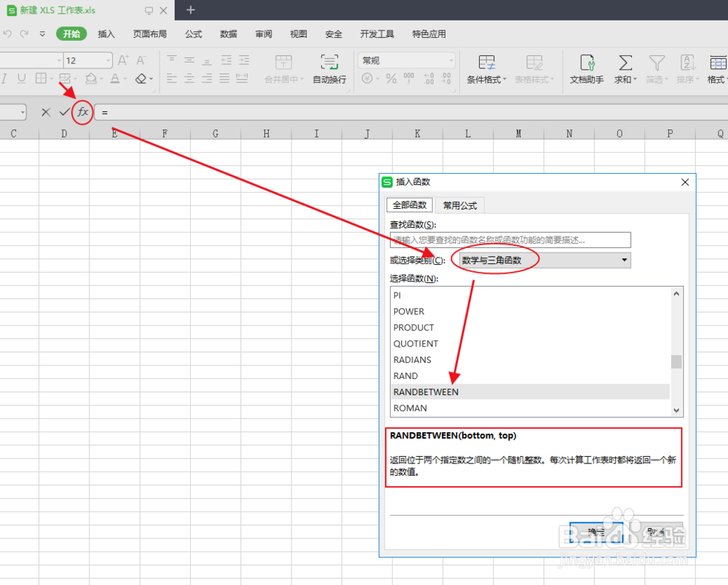Click the top align icon
The width and height of the screenshot is (728, 585).
coord(171,60)
